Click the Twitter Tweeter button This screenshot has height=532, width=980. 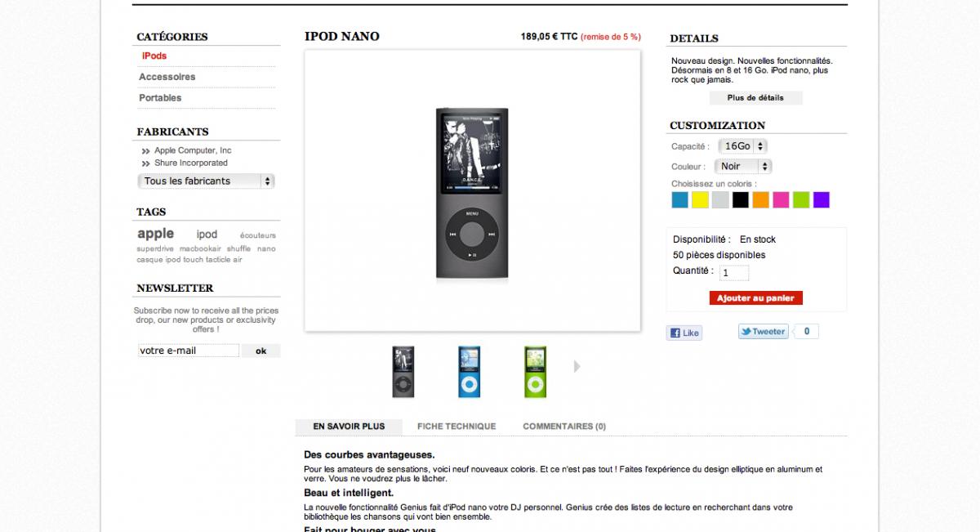tap(763, 332)
